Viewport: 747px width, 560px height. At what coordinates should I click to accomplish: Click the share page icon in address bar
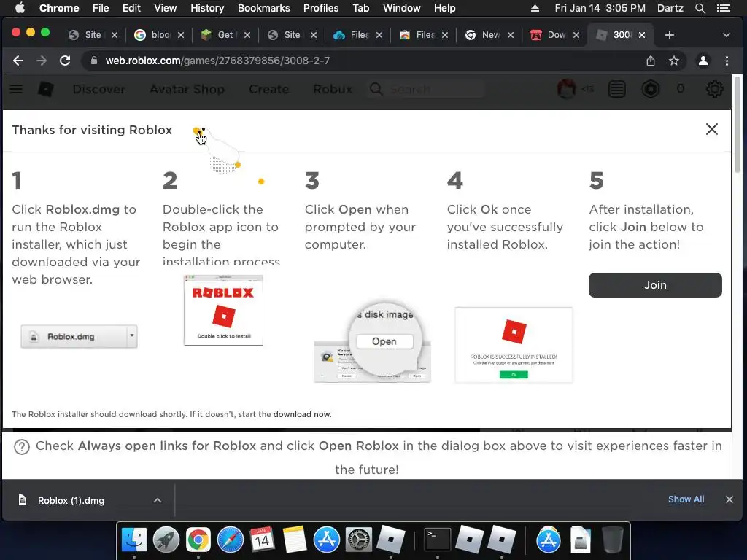(650, 61)
